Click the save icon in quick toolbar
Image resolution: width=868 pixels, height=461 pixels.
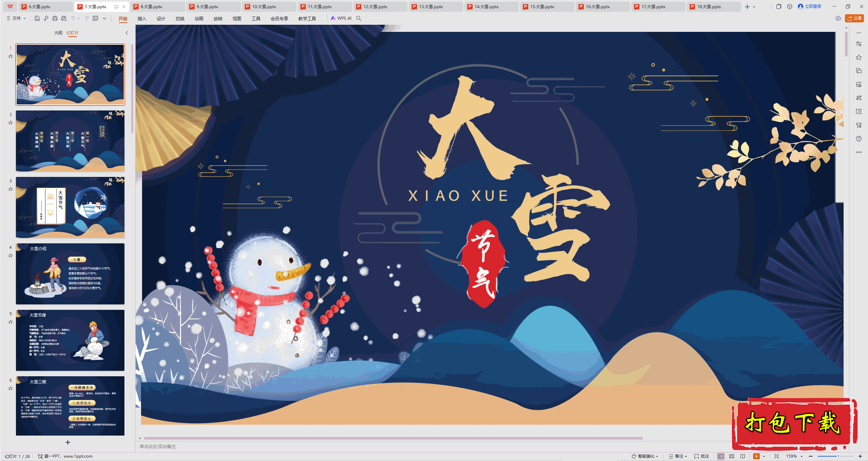(x=37, y=18)
